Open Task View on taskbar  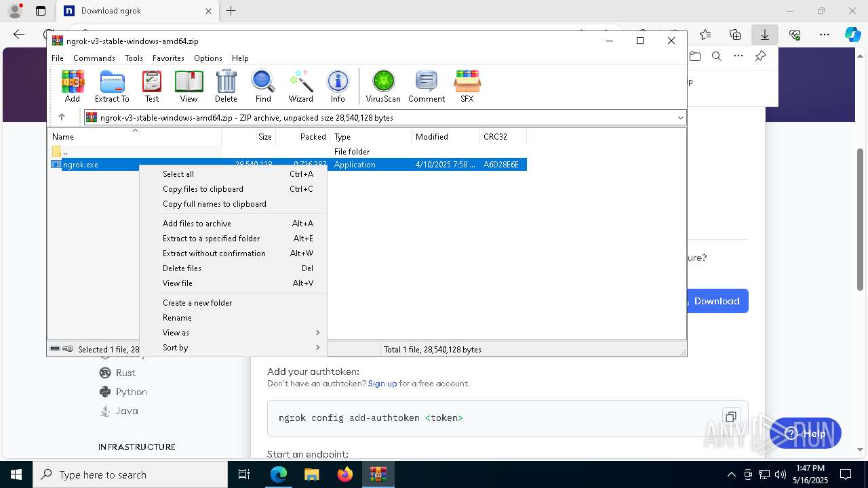pyautogui.click(x=244, y=474)
